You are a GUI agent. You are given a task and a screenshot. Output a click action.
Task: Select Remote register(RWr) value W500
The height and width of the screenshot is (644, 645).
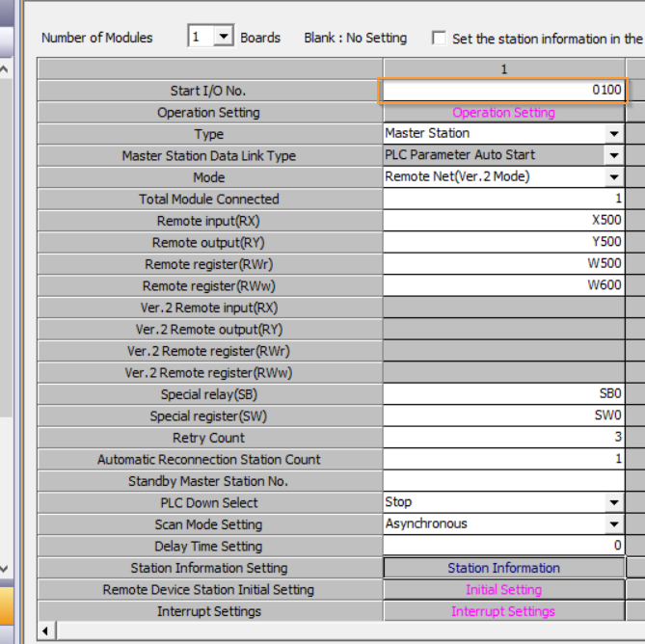tap(503, 264)
